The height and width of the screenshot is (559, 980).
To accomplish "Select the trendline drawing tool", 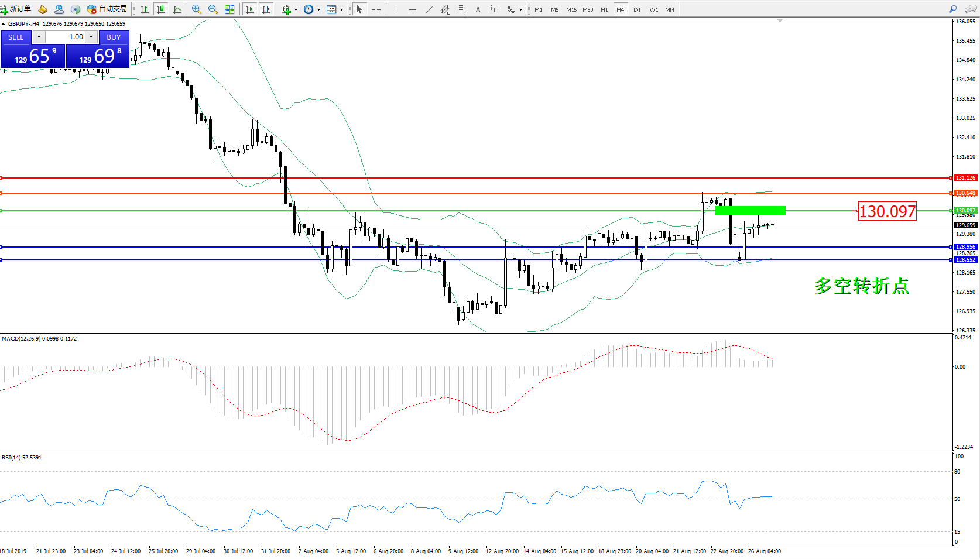I will (x=429, y=9).
